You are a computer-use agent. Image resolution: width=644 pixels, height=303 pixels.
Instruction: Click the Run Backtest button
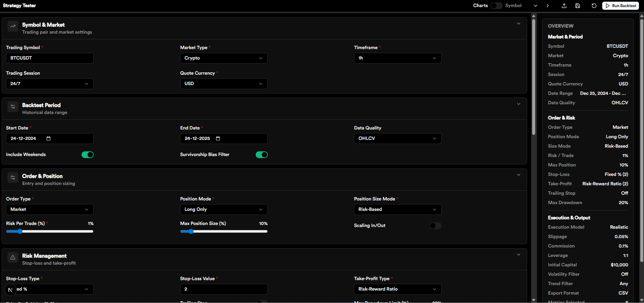click(620, 6)
